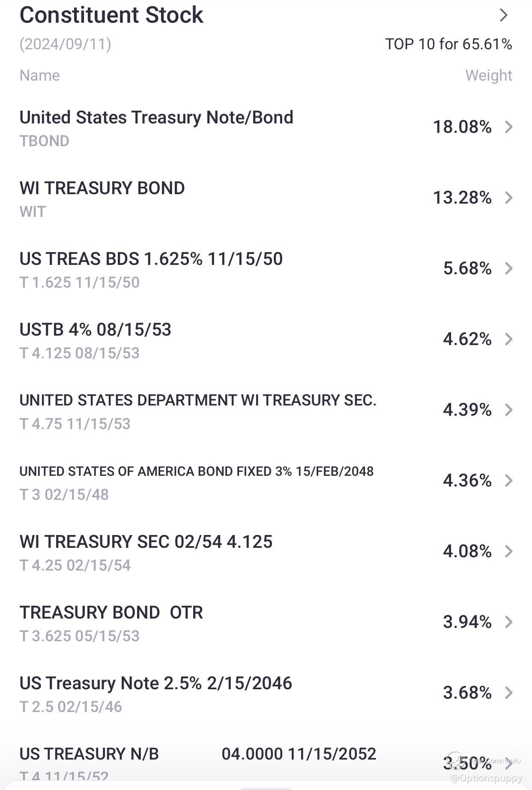The width and height of the screenshot is (532, 790).
Task: Open the Constituent Stock header chevron
Action: (x=504, y=15)
